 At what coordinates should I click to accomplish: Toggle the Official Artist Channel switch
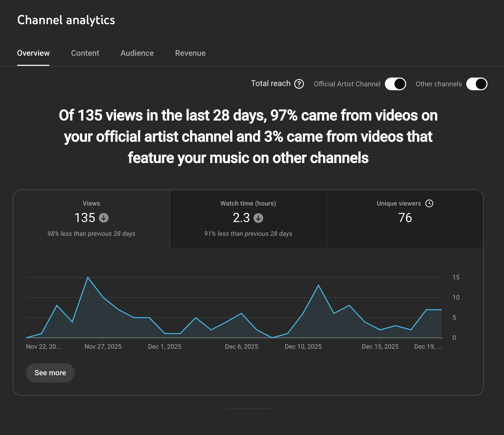395,84
